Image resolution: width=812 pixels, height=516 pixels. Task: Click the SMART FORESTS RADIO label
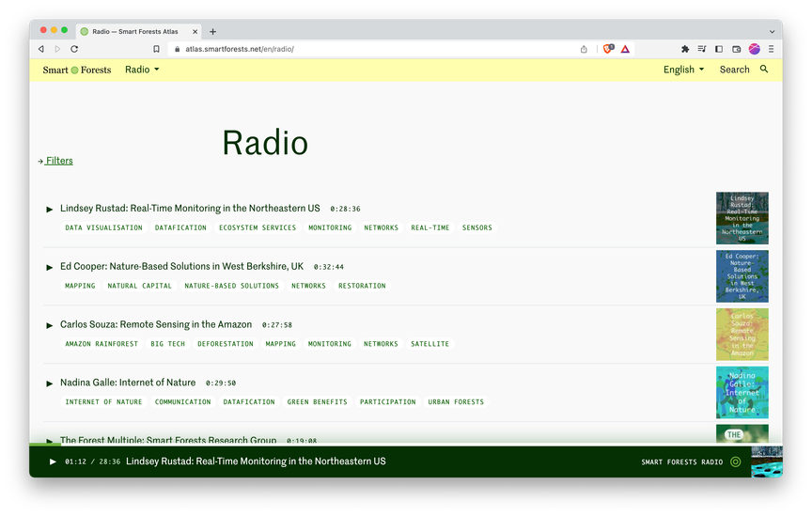[x=682, y=461]
